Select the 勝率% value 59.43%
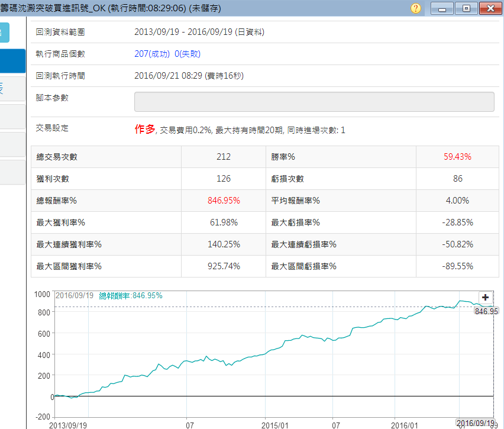The width and height of the screenshot is (504, 429). 457,157
